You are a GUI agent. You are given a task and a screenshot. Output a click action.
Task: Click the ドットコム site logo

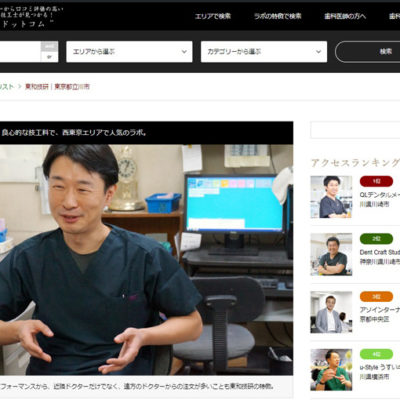point(23,24)
